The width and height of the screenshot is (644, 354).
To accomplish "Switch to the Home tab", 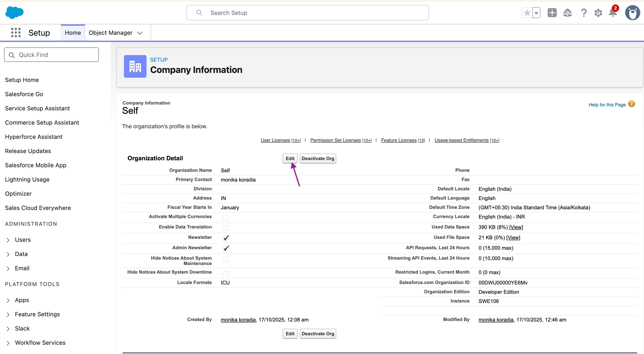I will pos(73,33).
